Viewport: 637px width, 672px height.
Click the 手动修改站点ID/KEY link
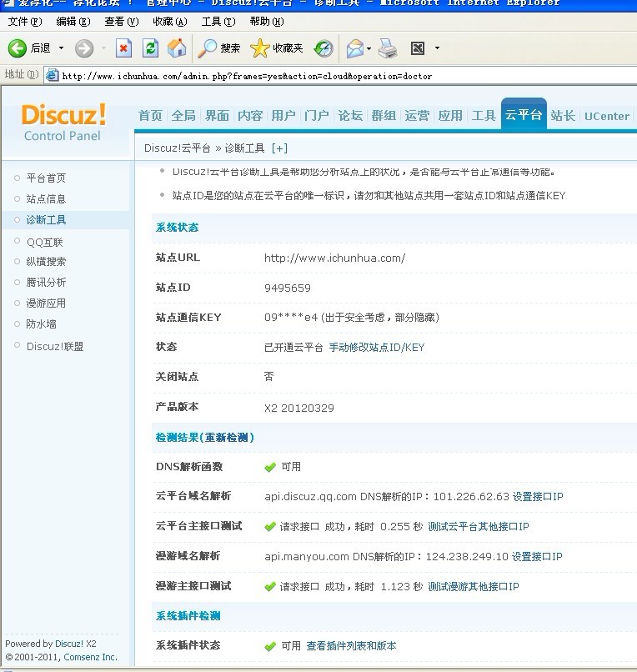click(376, 347)
